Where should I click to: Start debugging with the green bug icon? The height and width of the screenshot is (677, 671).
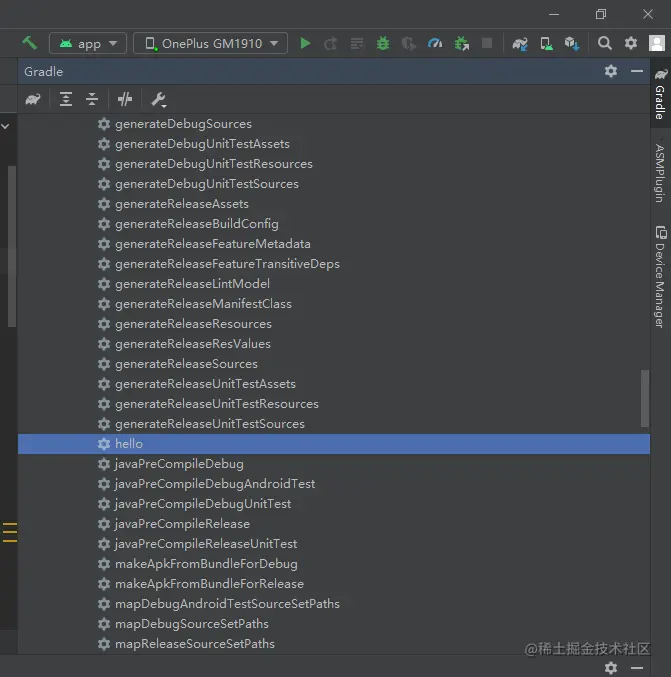point(383,43)
